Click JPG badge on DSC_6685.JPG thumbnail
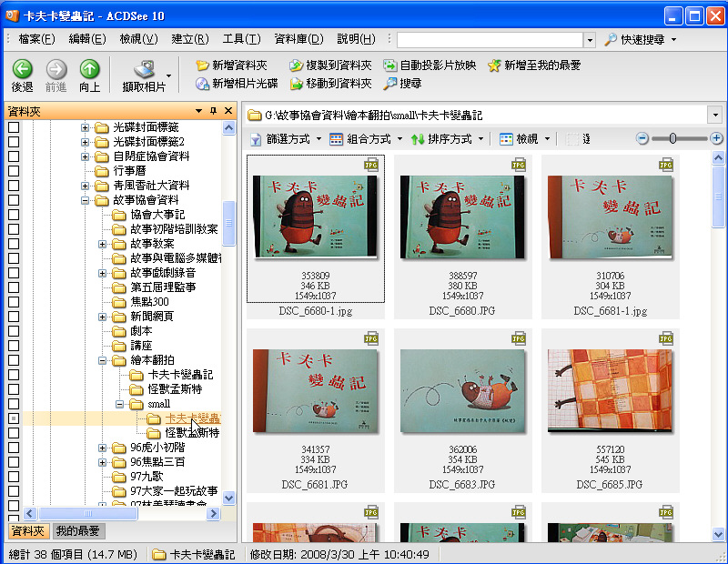The width and height of the screenshot is (728, 564). (666, 339)
